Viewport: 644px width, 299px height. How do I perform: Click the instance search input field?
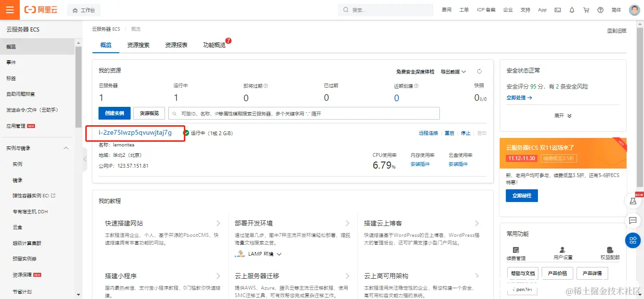(304, 113)
